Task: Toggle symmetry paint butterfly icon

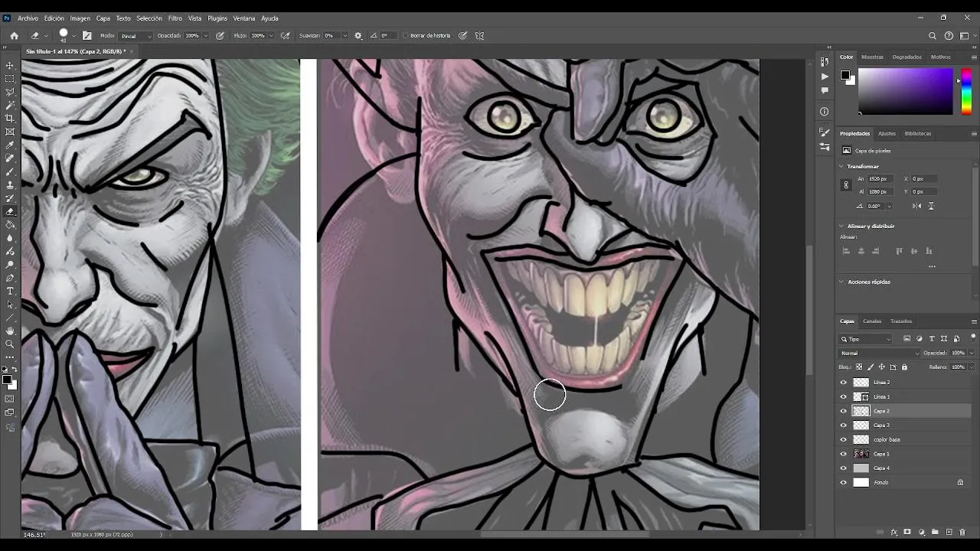Action: click(479, 35)
